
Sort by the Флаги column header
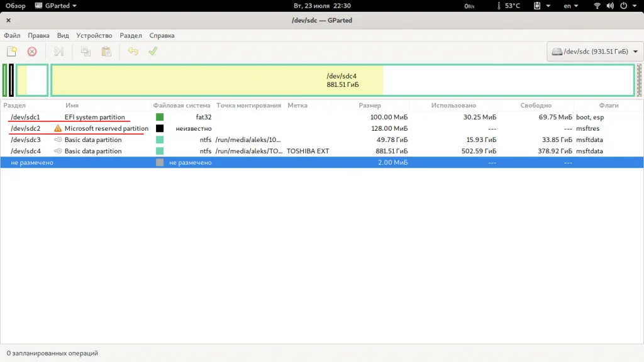click(x=609, y=106)
